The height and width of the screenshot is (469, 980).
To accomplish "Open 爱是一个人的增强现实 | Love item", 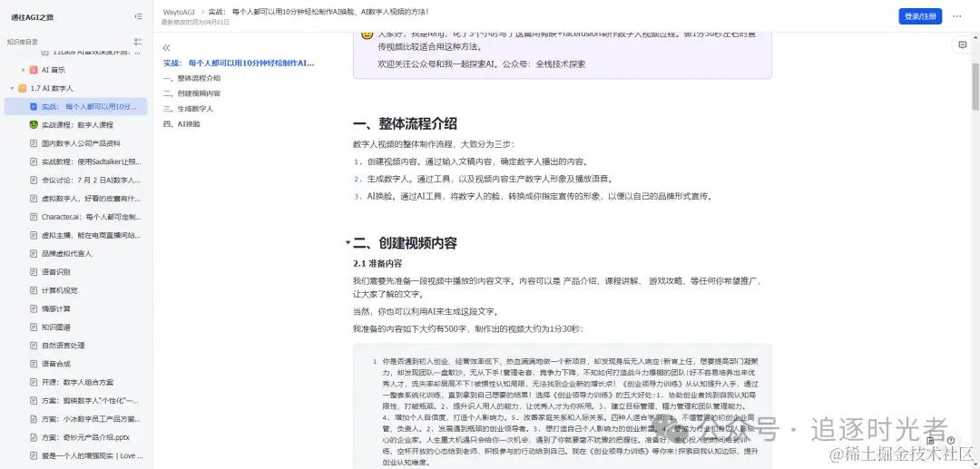I will point(93,456).
